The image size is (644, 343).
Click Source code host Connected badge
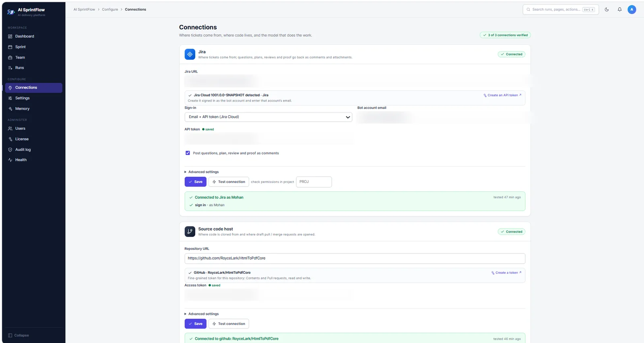pos(512,232)
